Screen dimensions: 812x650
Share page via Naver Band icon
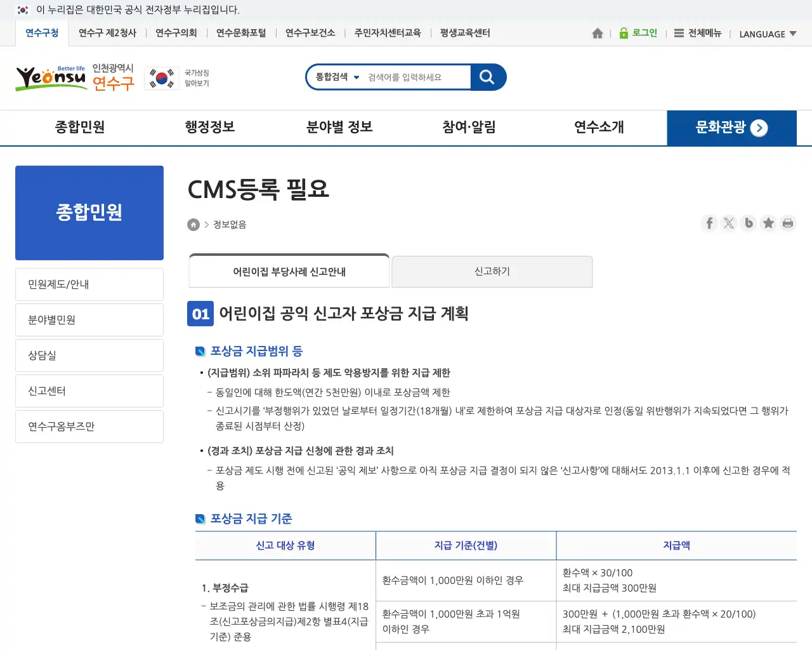coord(749,223)
